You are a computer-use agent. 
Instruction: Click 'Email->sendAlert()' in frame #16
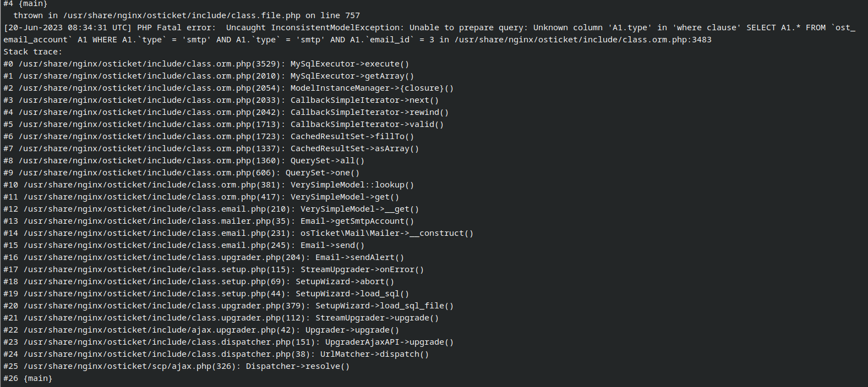[359, 257]
